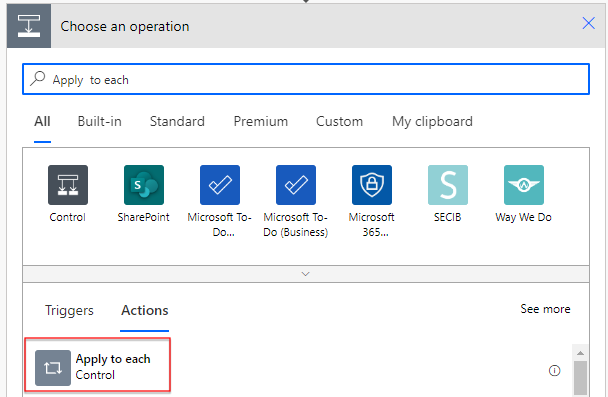The width and height of the screenshot is (608, 397).
Task: Click the Choose an operation header icon
Action: click(29, 26)
